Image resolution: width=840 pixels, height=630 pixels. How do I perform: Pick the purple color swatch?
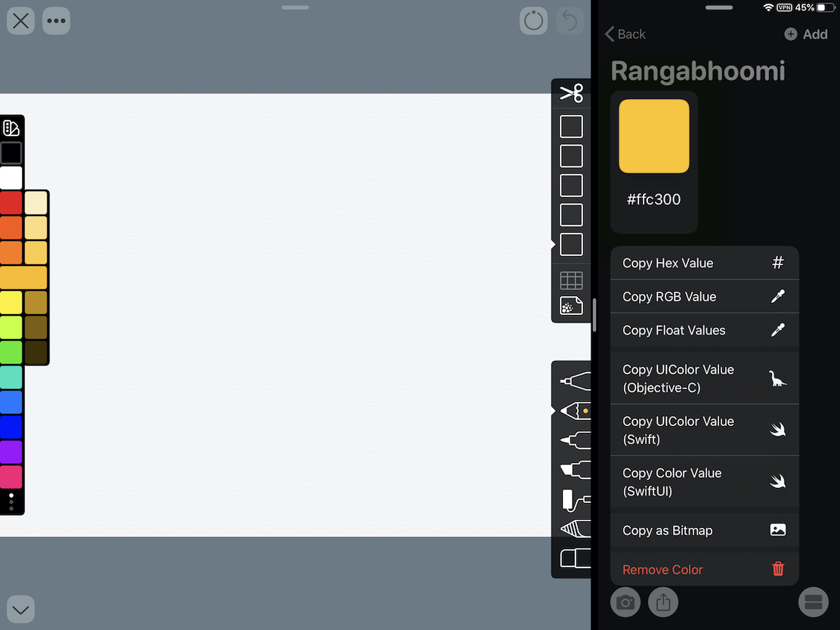11,452
